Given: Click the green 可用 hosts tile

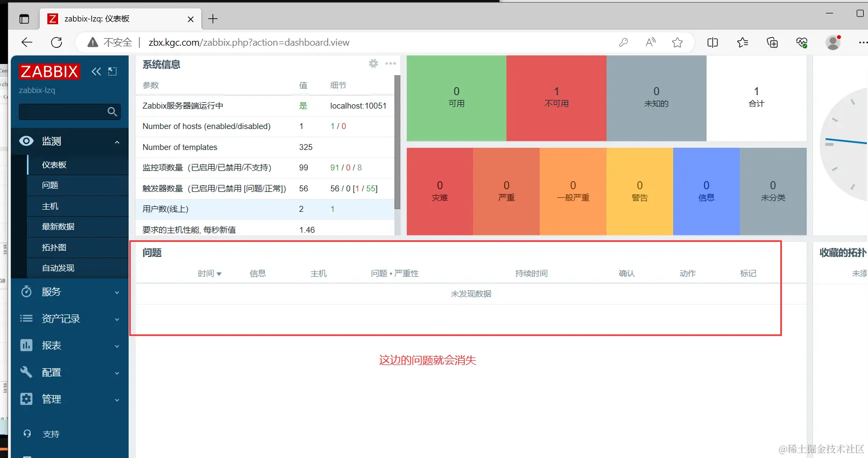Looking at the screenshot, I should [456, 98].
